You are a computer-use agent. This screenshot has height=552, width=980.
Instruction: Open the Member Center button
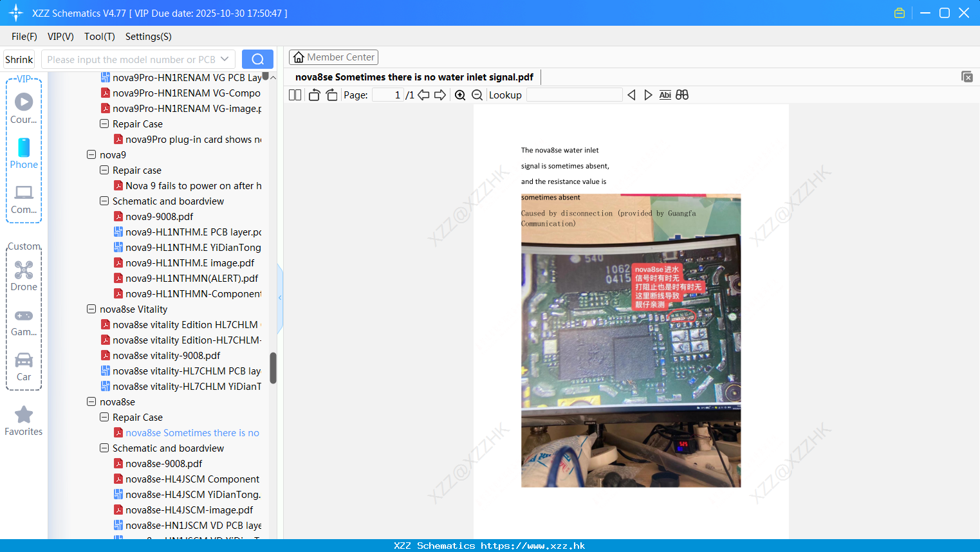pyautogui.click(x=333, y=57)
